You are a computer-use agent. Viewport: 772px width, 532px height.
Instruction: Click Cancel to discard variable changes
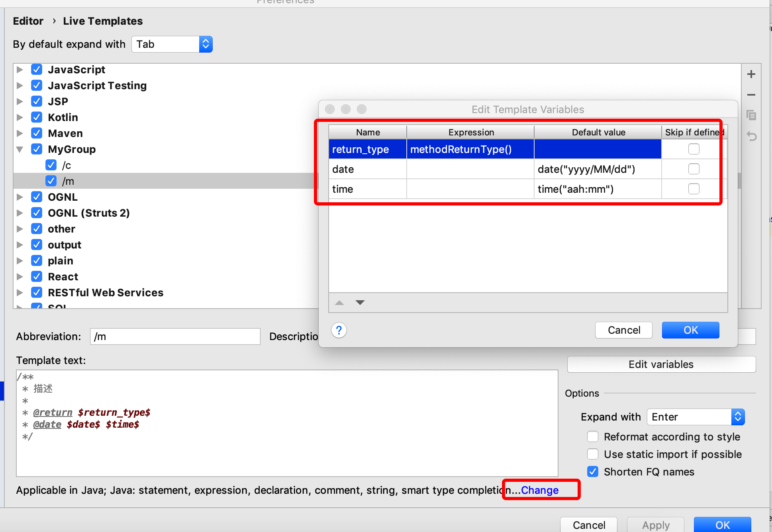(623, 329)
